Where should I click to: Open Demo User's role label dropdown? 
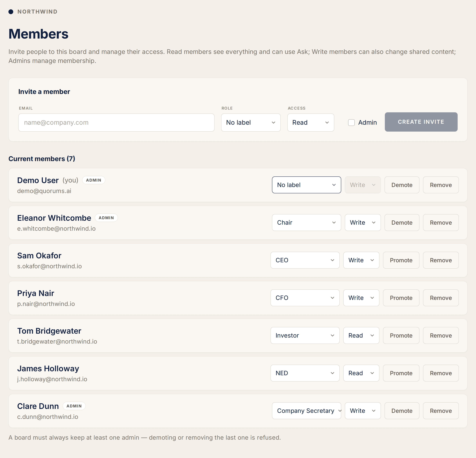coord(306,185)
